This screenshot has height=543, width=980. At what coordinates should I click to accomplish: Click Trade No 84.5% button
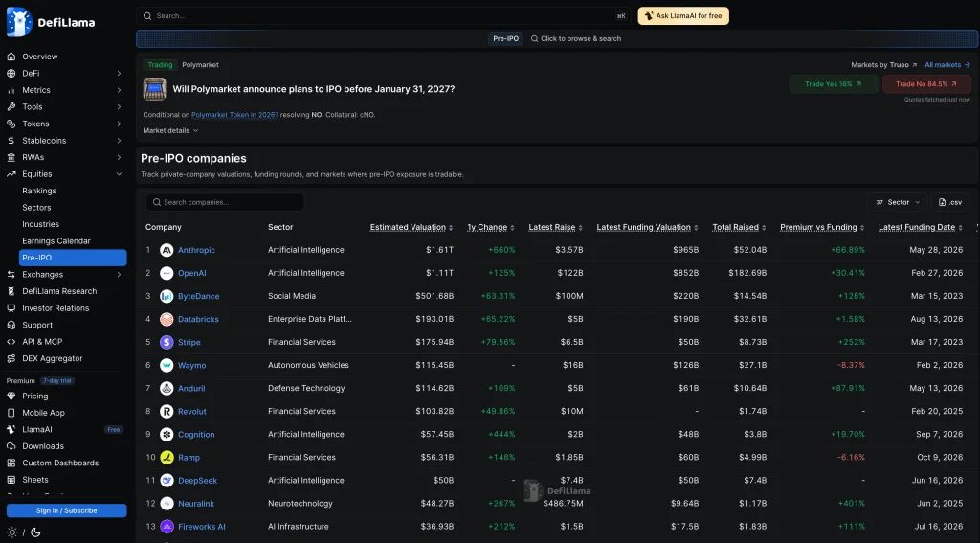926,84
